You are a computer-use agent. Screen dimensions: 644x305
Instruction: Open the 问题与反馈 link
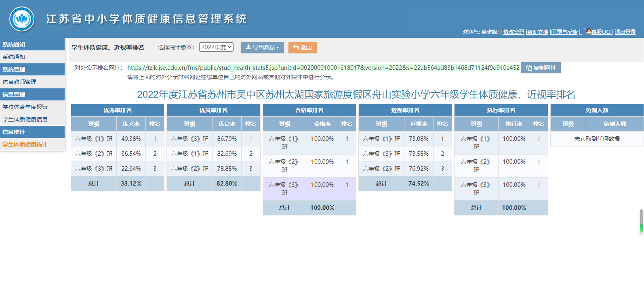point(564,32)
